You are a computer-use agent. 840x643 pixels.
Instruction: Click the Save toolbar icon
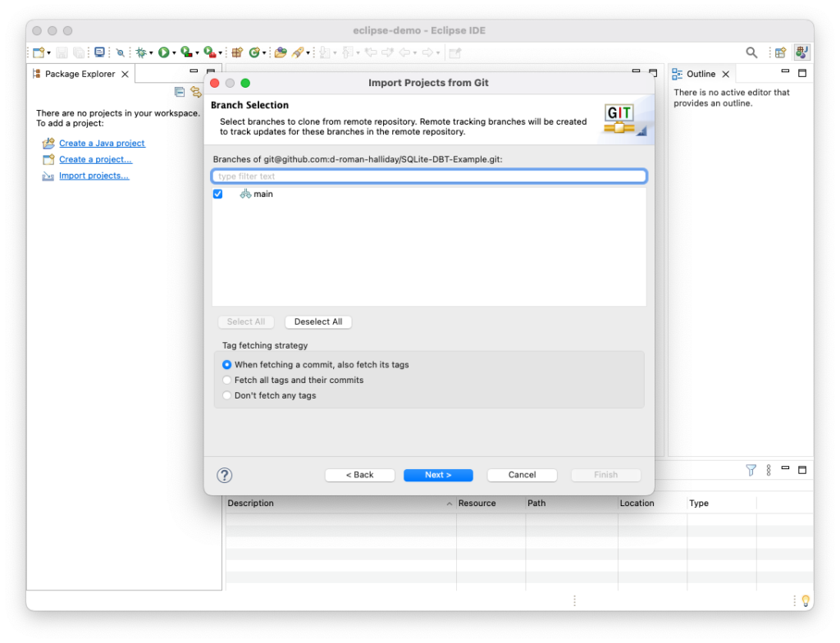62,52
